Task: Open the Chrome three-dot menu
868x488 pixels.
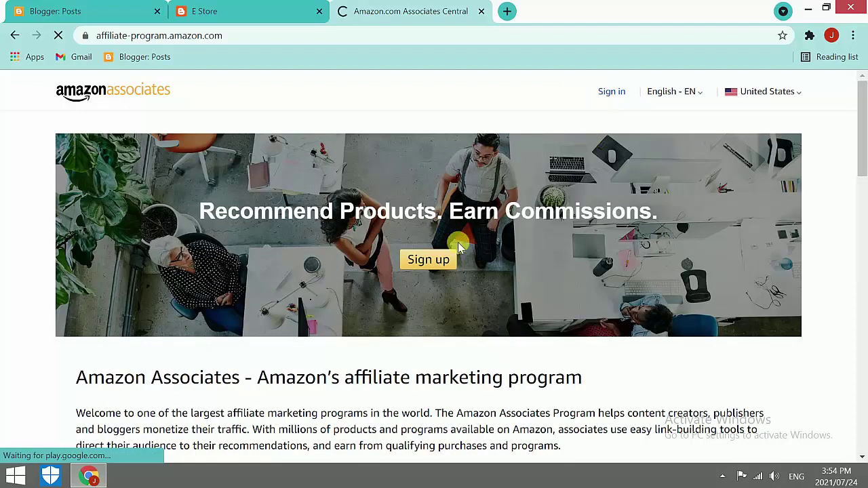Action: pos(853,35)
